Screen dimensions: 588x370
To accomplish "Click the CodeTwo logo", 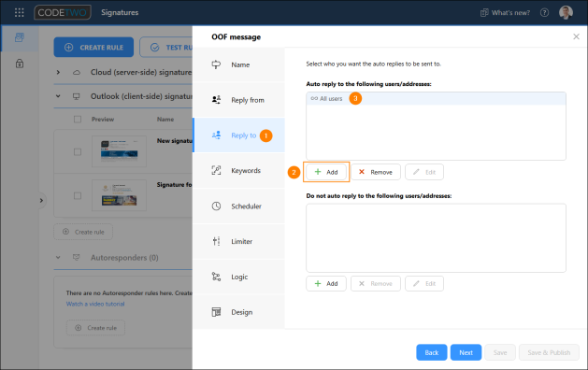I will [x=63, y=12].
